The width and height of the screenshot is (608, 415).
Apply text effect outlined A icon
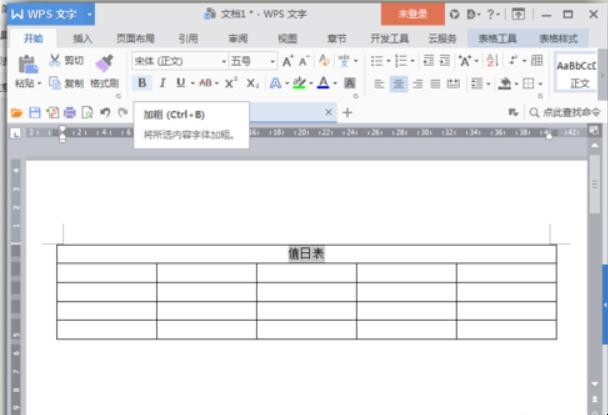(275, 83)
